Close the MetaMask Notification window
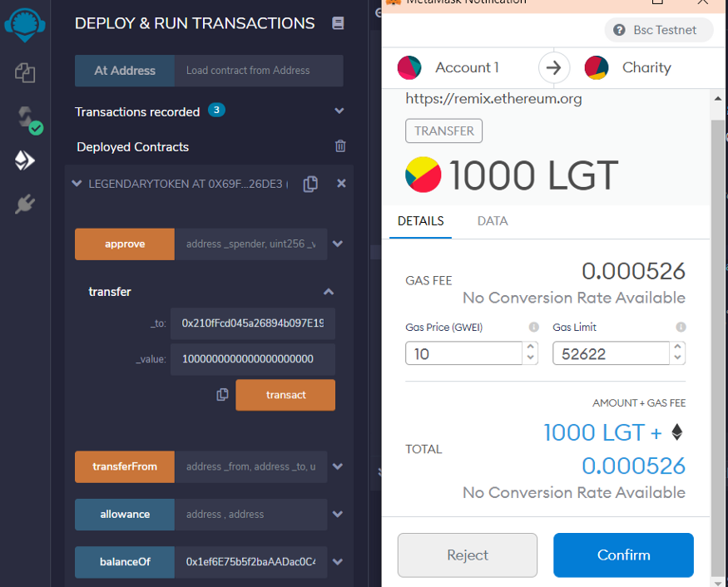Screen dimensions: 728x587 (702, 2)
